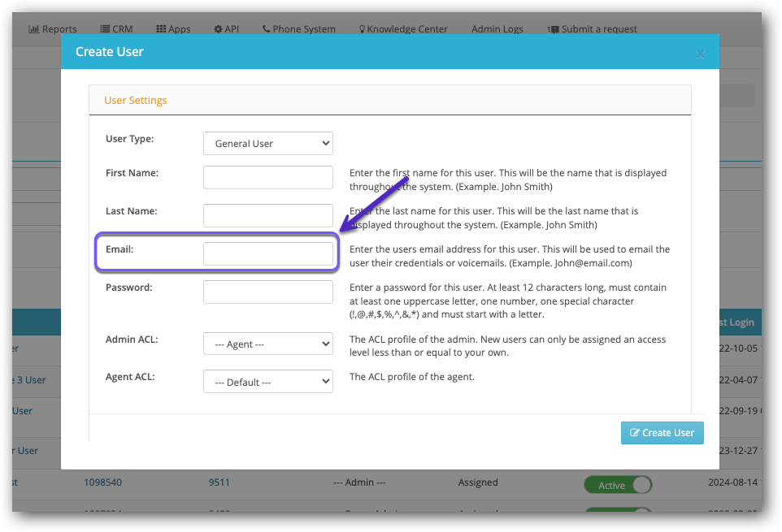Click the Create User button
This screenshot has height=532, width=782.
pos(662,433)
